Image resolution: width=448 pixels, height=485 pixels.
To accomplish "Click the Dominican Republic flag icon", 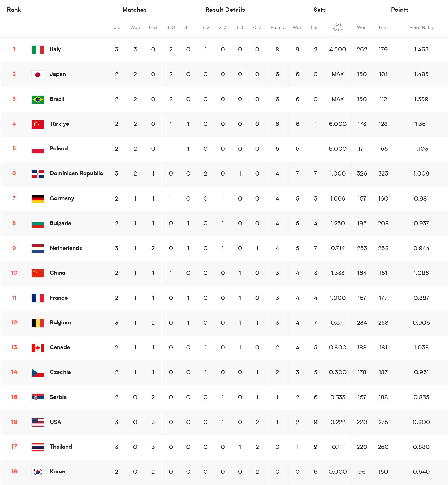I will coord(37,174).
